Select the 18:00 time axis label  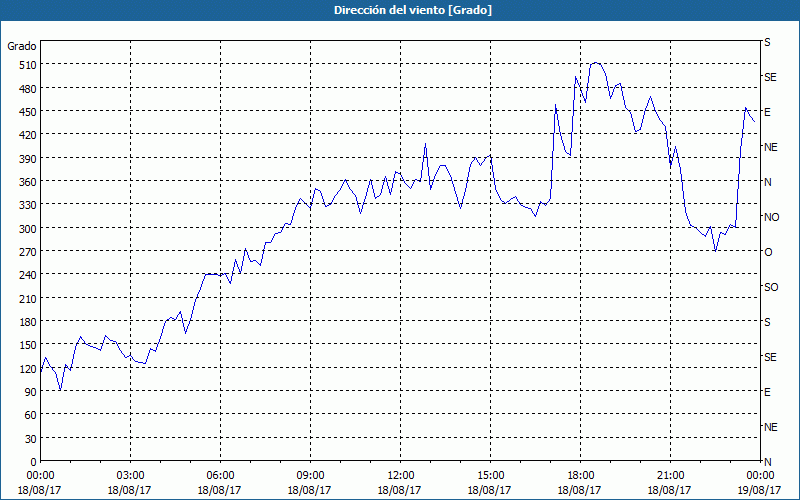pyautogui.click(x=580, y=476)
